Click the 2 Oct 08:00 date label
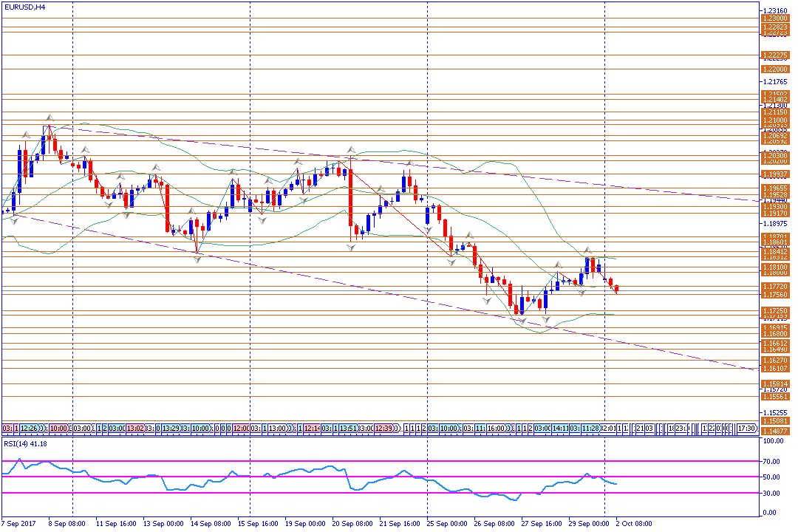 pyautogui.click(x=634, y=523)
